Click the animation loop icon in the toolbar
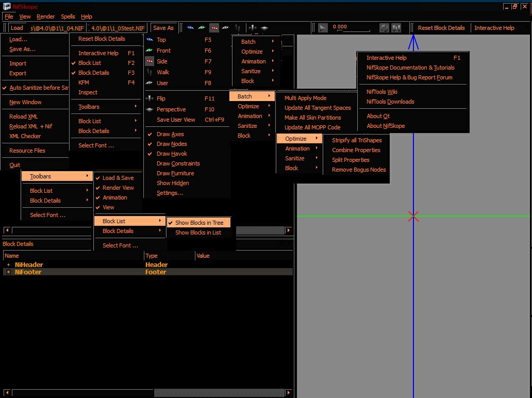This screenshot has height=398, width=532. [384, 28]
